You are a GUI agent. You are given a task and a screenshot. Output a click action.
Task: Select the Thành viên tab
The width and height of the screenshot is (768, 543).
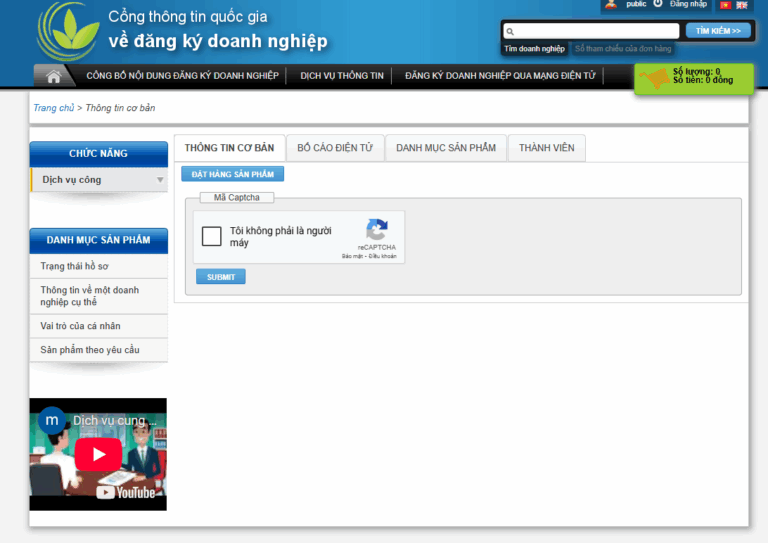546,148
